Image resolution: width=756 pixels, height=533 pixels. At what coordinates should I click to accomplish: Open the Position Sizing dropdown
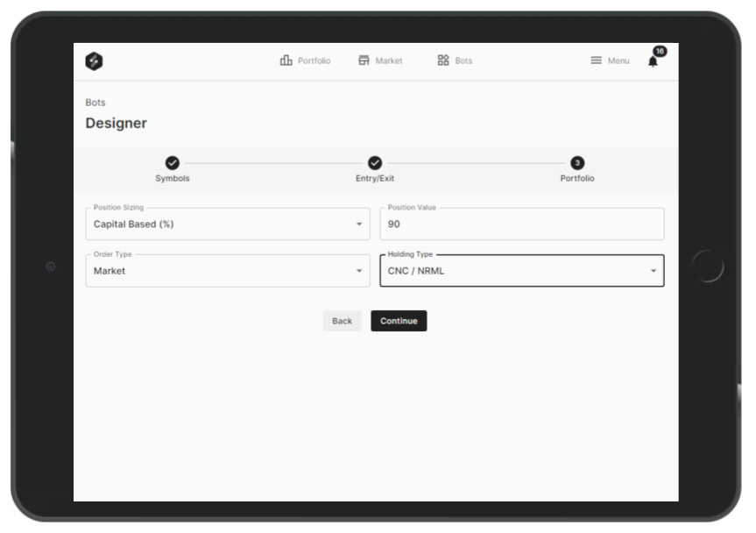click(x=228, y=224)
